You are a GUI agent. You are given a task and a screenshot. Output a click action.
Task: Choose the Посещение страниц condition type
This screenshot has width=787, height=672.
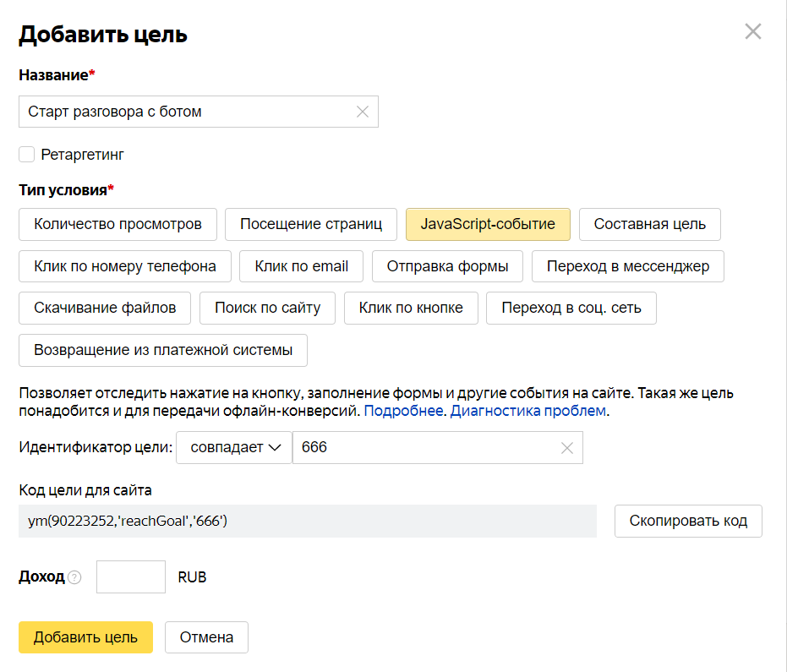(x=311, y=224)
